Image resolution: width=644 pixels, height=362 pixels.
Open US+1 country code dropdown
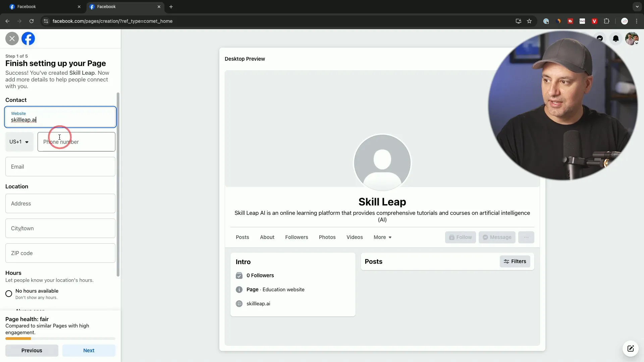pyautogui.click(x=19, y=142)
